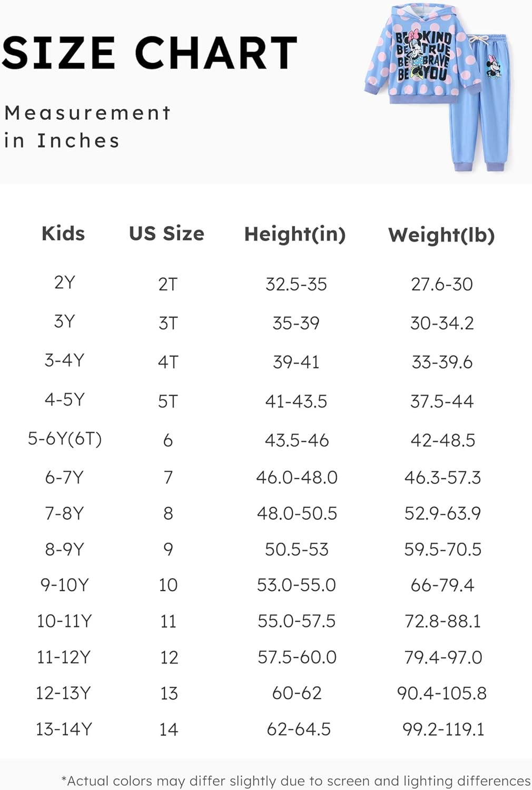Image resolution: width=532 pixels, height=790 pixels.
Task: Select the 5-6Y(6T) row label
Action: click(x=64, y=439)
